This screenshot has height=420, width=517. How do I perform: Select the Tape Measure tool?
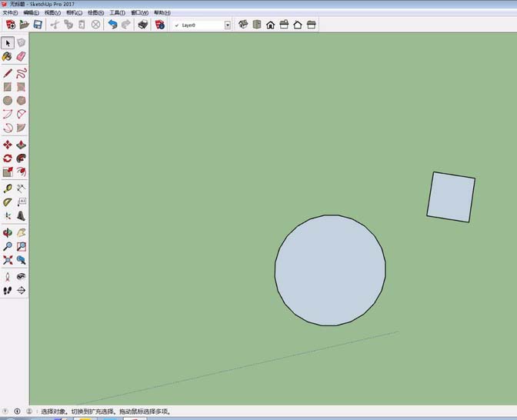pos(8,188)
